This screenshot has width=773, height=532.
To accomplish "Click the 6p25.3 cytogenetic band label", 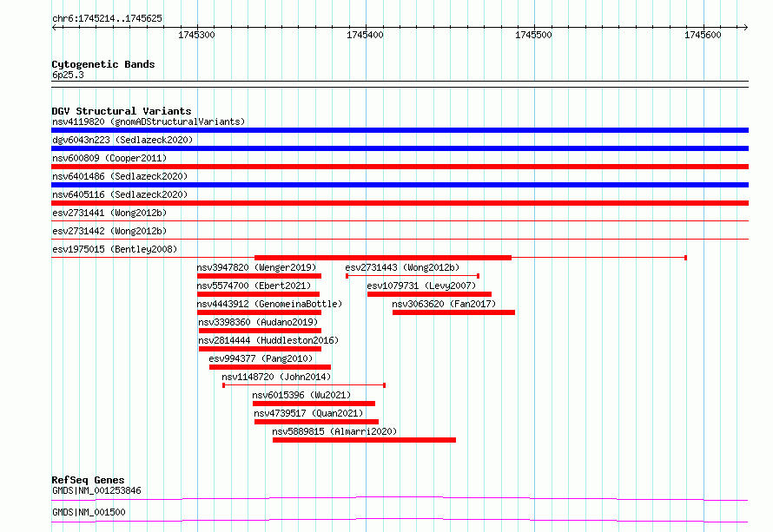I will point(68,75).
